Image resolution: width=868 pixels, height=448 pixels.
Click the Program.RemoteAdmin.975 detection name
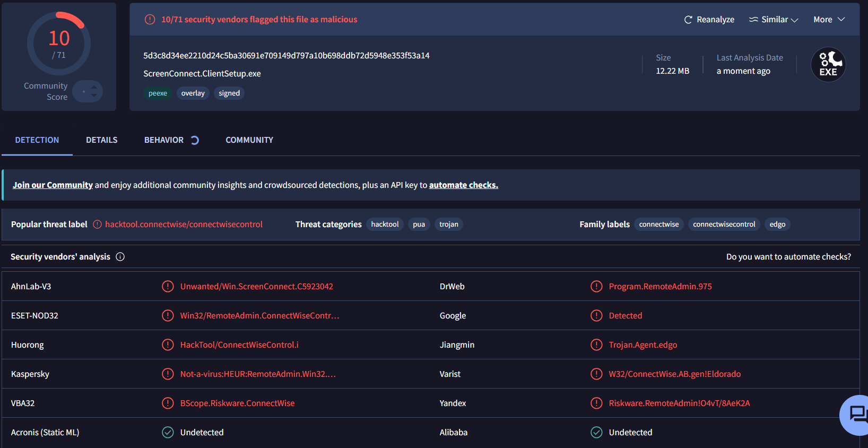(x=661, y=287)
